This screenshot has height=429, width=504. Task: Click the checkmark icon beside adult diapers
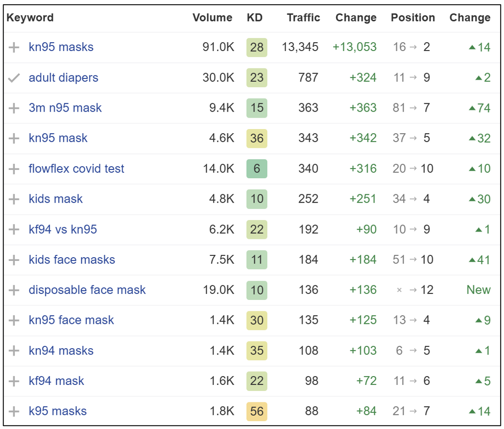click(x=14, y=78)
